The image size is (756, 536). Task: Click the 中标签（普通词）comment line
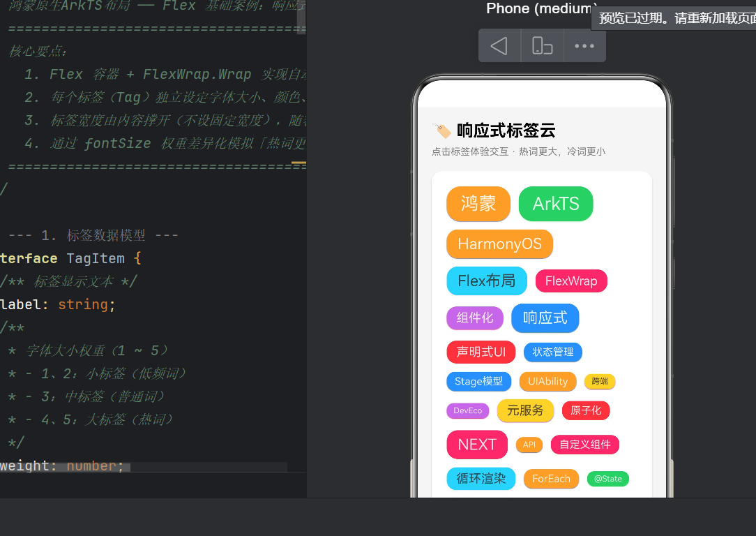(x=86, y=396)
